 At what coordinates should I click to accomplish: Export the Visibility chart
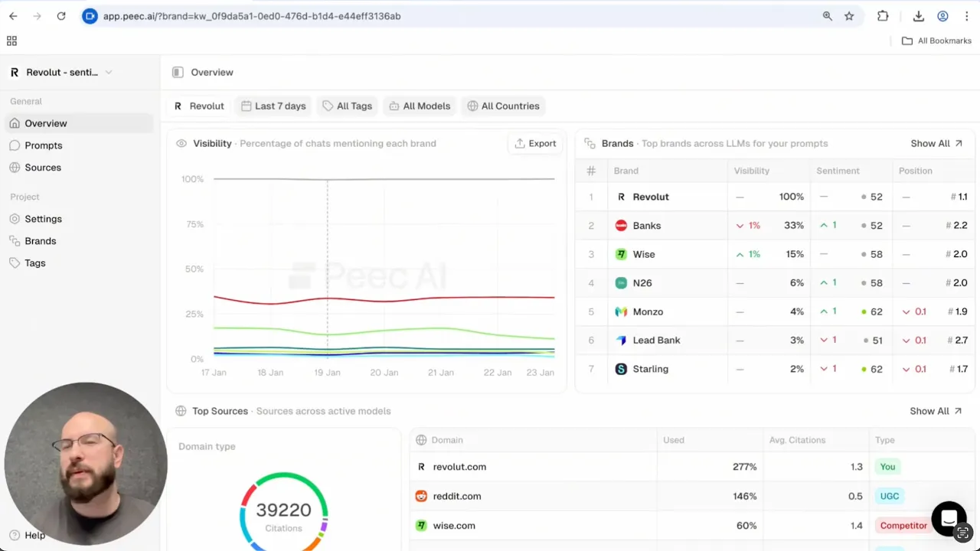tap(535, 143)
